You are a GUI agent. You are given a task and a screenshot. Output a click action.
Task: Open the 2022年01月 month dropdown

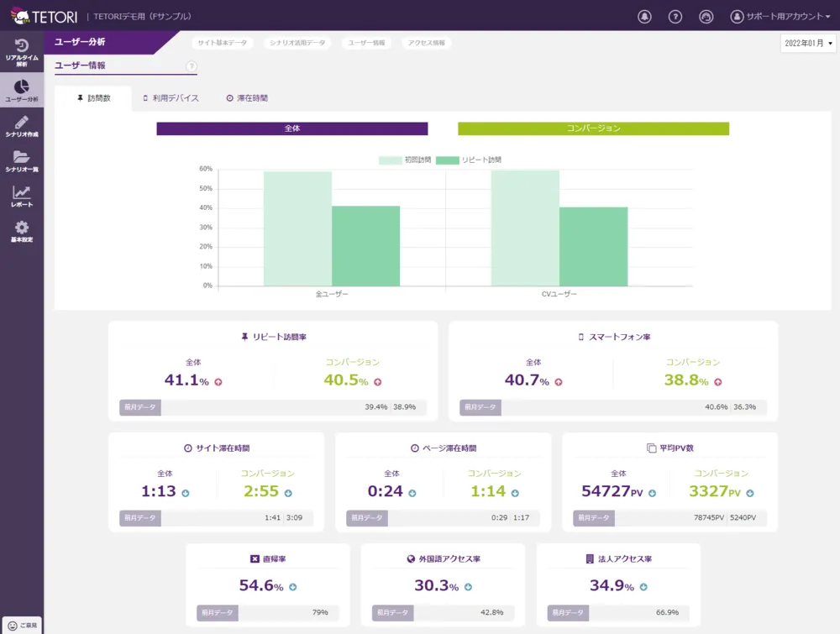coord(808,43)
